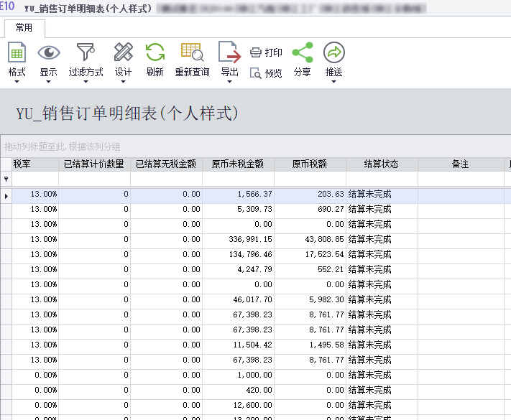Select cell with amount 1,566.37
Image resolution: width=511 pixels, height=420 pixels.
click(238, 195)
